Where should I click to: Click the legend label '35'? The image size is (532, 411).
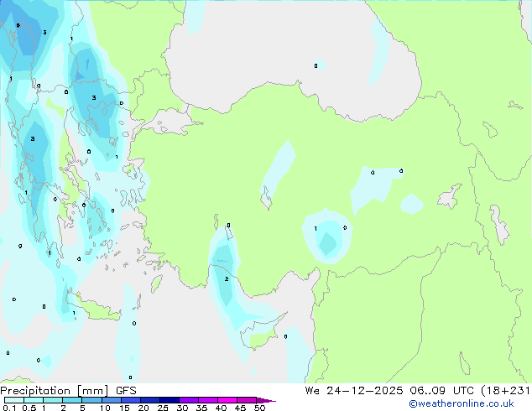pos(201,408)
